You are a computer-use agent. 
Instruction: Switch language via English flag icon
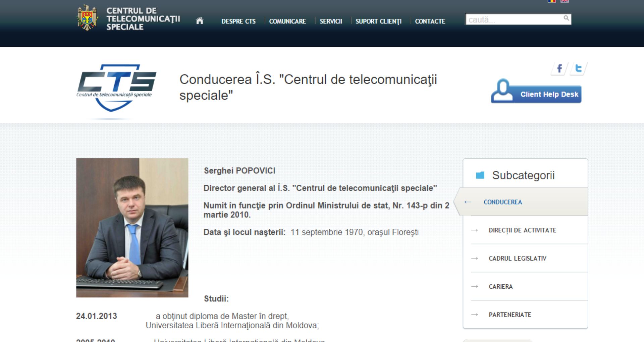pos(565,1)
